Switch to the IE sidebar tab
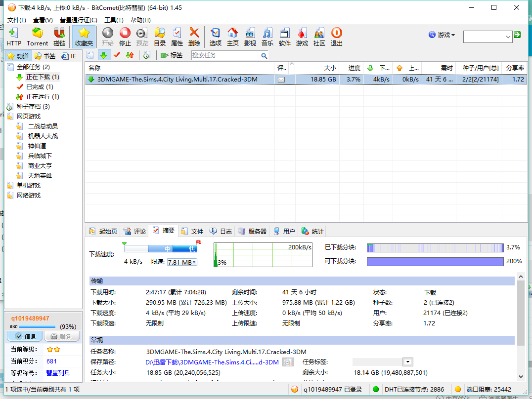Image resolution: width=532 pixels, height=399 pixels. (69, 56)
